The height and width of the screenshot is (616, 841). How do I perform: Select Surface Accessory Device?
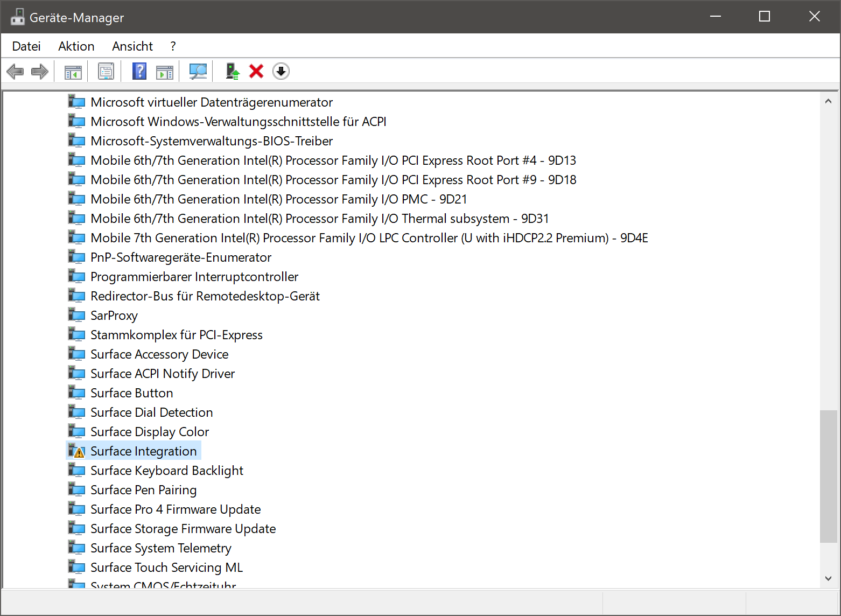[159, 354]
